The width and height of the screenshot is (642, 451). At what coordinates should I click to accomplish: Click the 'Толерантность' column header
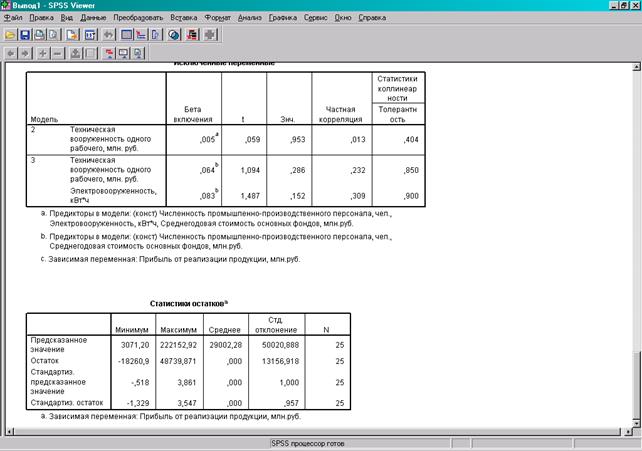click(397, 114)
